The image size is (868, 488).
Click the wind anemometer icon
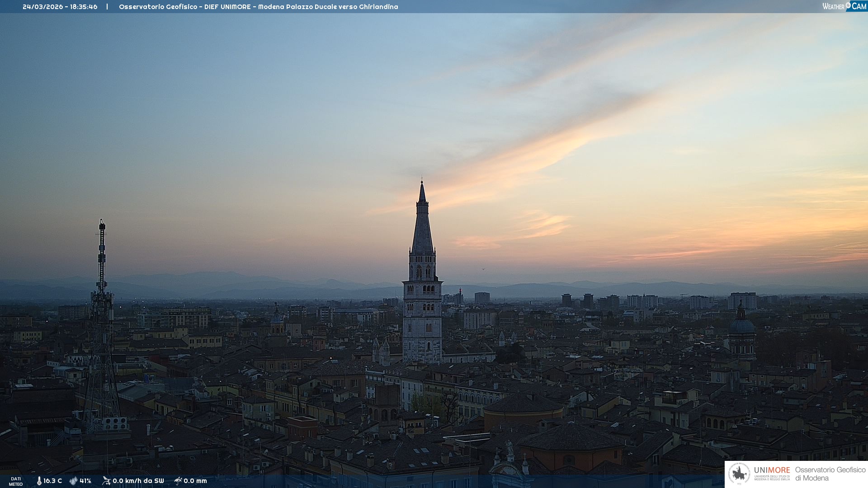coord(106,481)
